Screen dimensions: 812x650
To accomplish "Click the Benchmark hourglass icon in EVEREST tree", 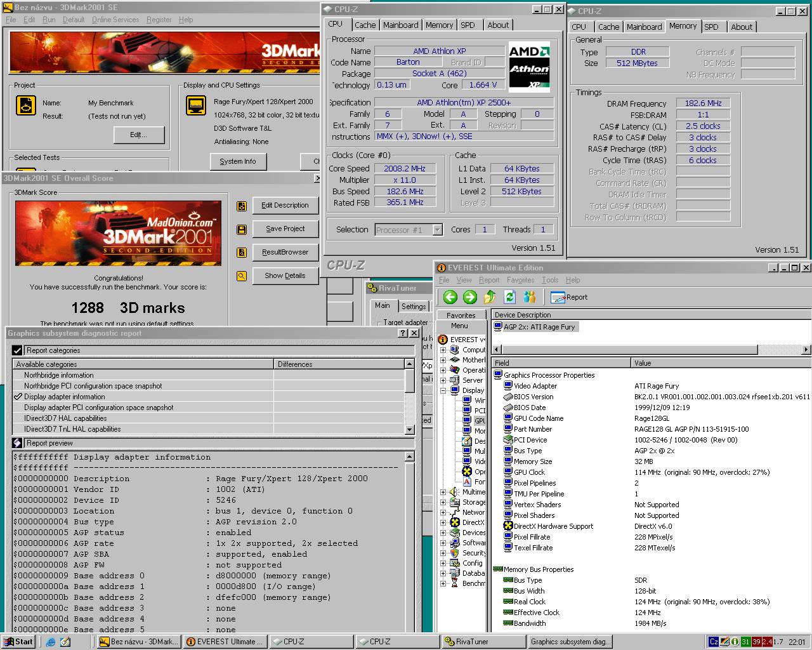I will tap(455, 583).
